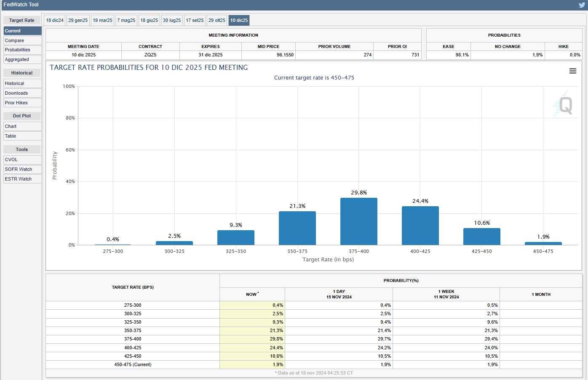The width and height of the screenshot is (588, 380).
Task: Go to the Downloads section
Action: pyautogui.click(x=22, y=93)
